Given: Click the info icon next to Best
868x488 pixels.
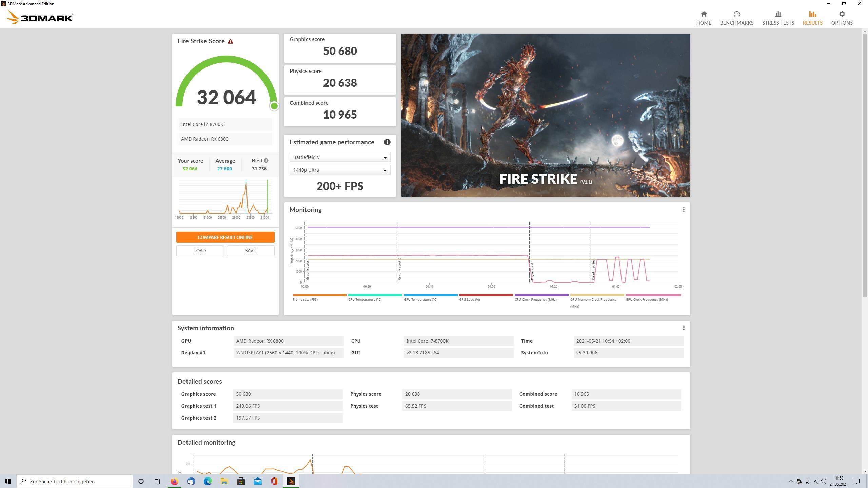Looking at the screenshot, I should point(266,161).
